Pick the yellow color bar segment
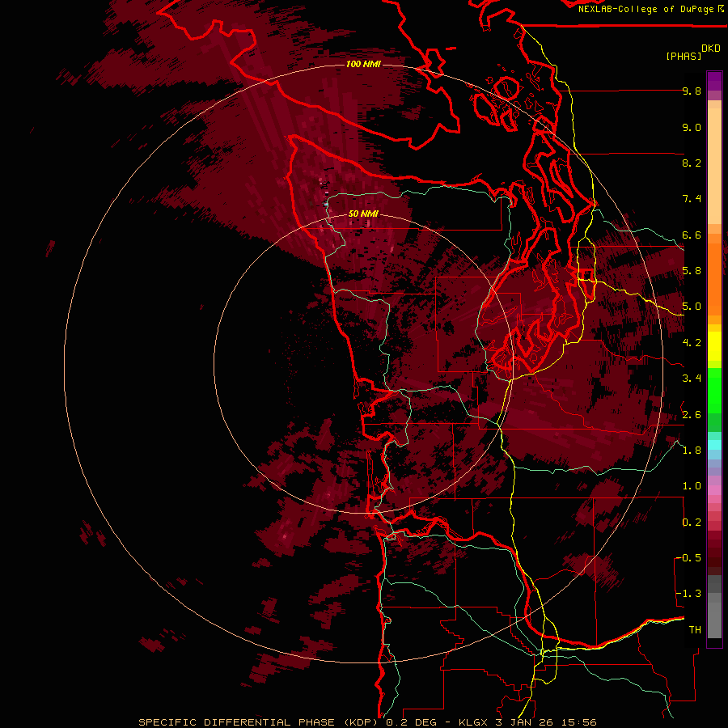Viewport: 728px width, 728px height. [x=714, y=346]
